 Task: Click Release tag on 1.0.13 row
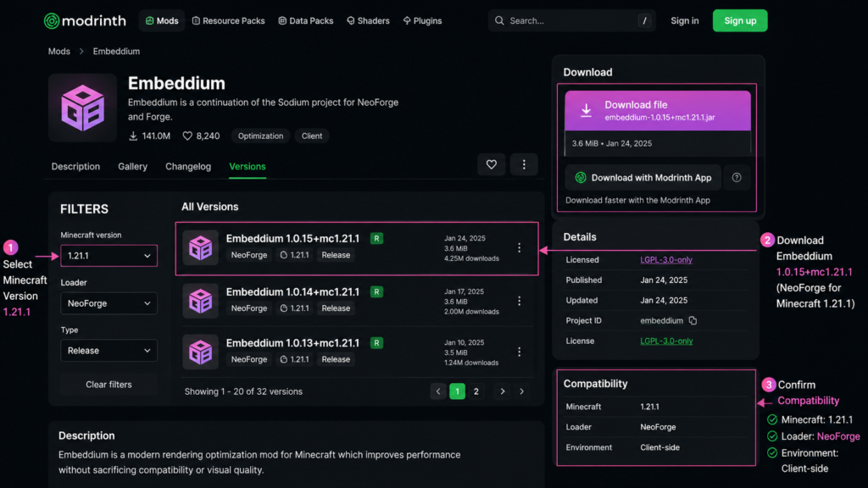[336, 359]
